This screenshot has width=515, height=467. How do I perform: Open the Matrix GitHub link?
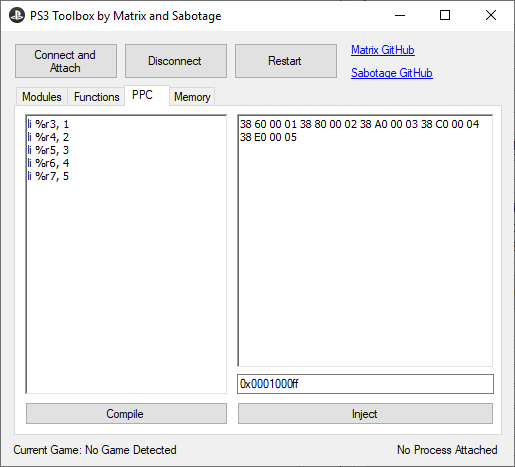[383, 50]
